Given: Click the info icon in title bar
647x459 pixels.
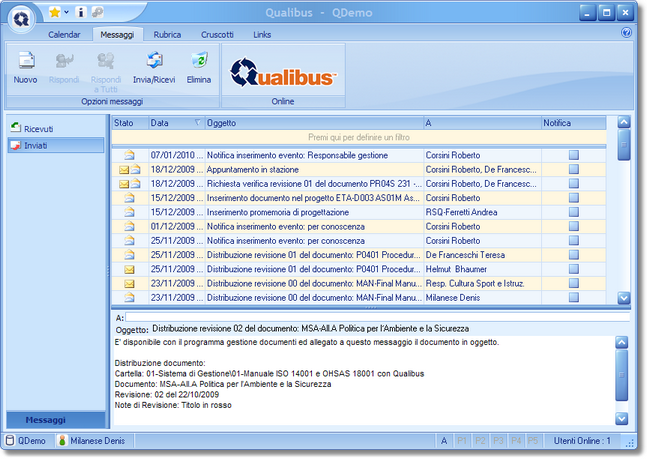Looking at the screenshot, I should point(81,12).
